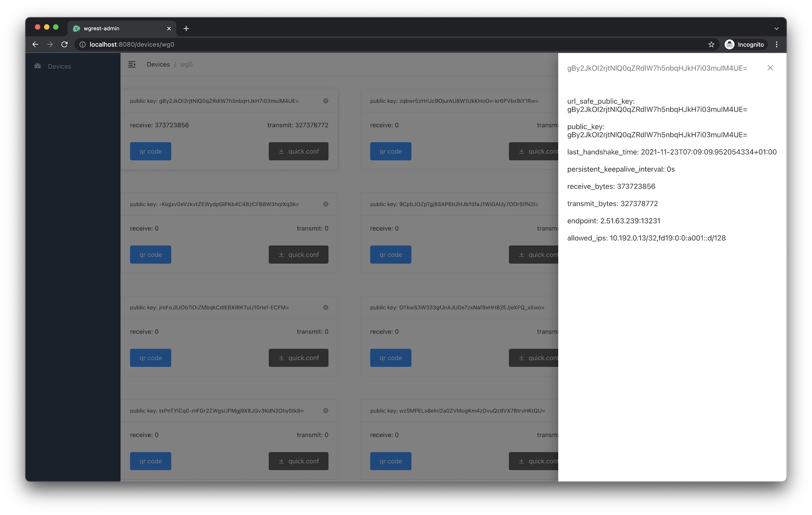
Task: Click the settings gear on third row left device
Action: [326, 307]
